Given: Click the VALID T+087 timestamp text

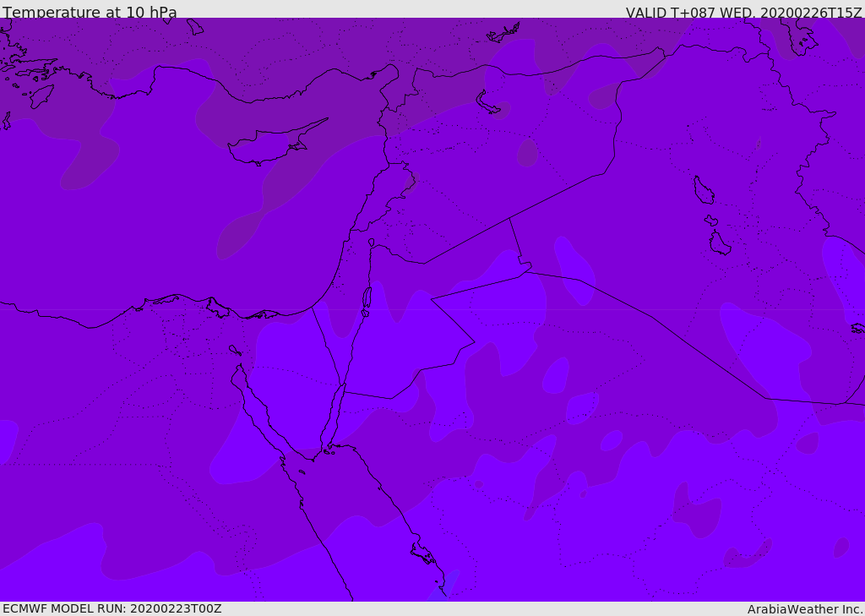Looking at the screenshot, I should coord(743,12).
